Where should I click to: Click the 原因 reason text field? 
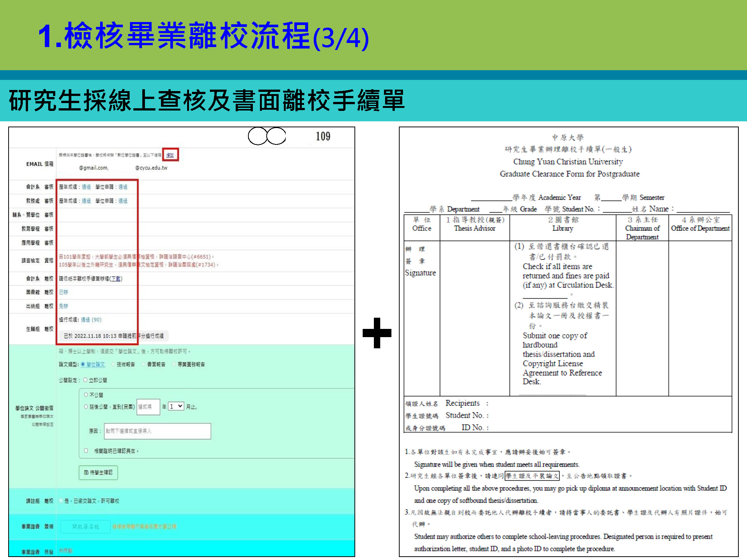click(x=157, y=431)
